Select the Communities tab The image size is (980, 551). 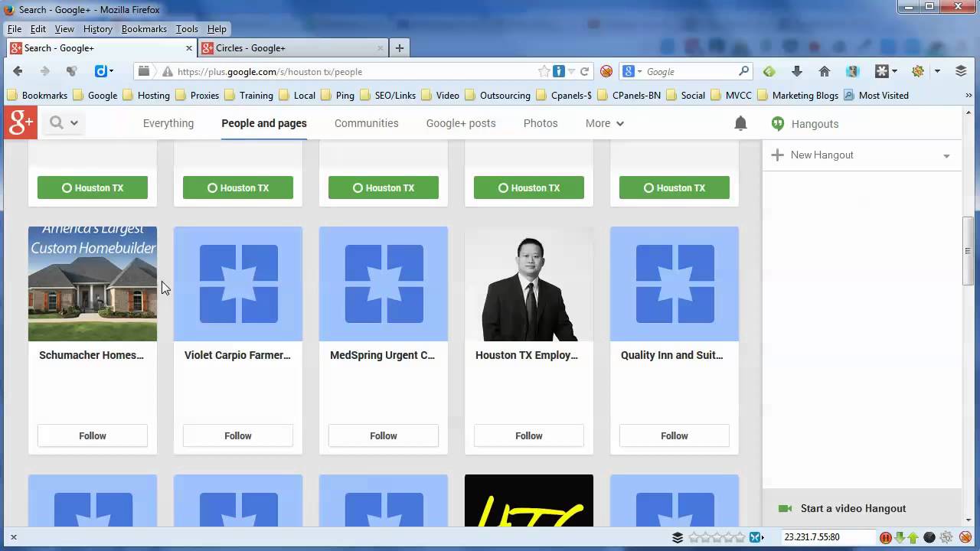366,123
